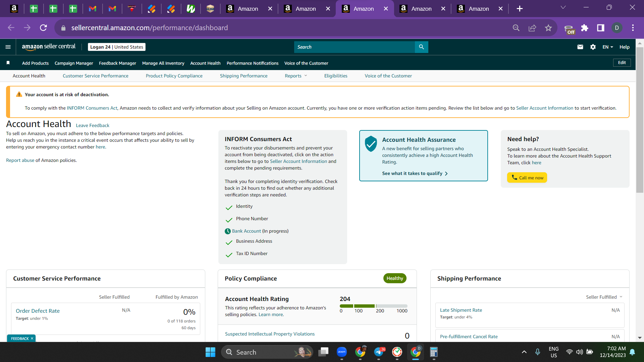
Task: Open Chrome's three-dot menu
Action: coord(633,28)
